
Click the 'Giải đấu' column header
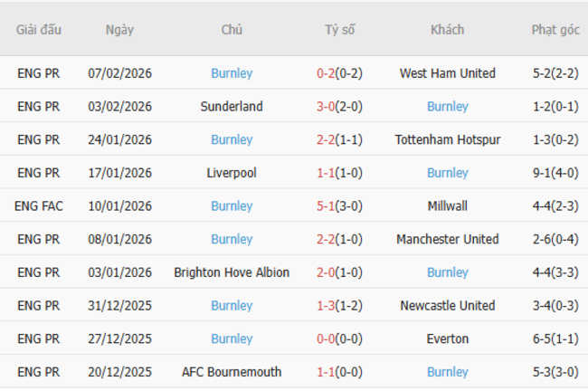point(39,30)
